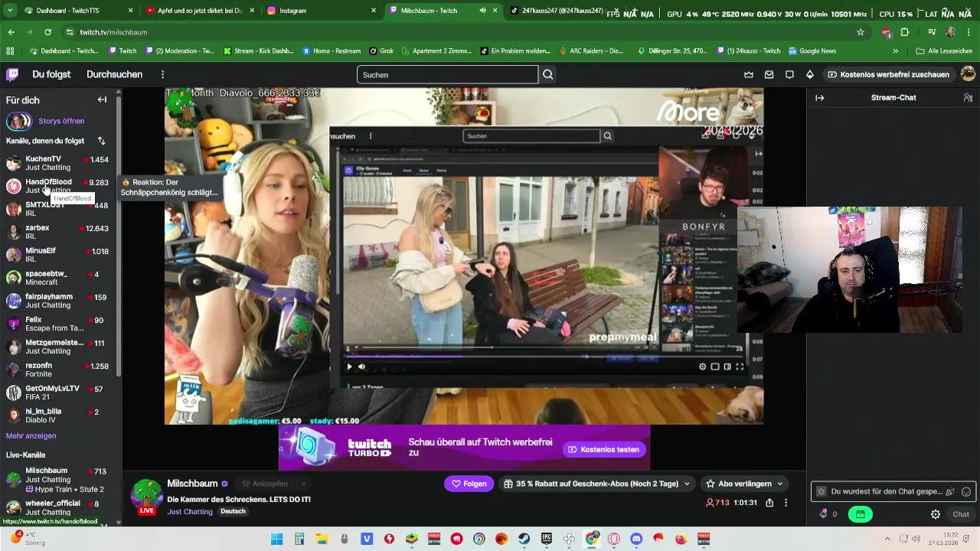Toggle fullscreen on the embedded clip player
The height and width of the screenshot is (551, 980).
click(740, 367)
